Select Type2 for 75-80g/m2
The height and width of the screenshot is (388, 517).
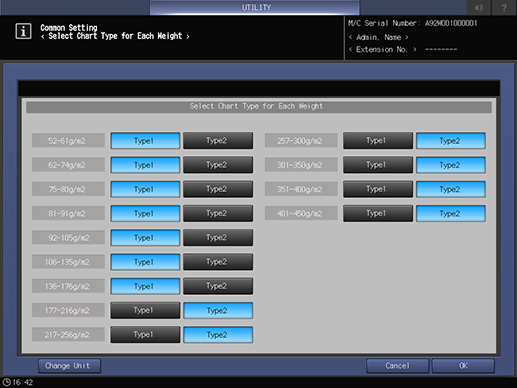coord(218,189)
